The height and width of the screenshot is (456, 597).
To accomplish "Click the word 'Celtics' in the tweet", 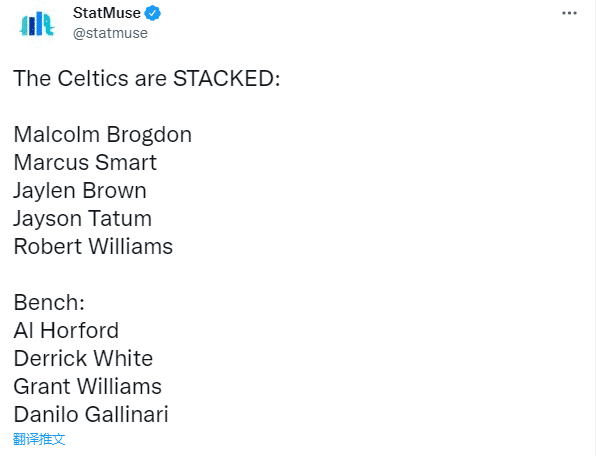I will [93, 79].
